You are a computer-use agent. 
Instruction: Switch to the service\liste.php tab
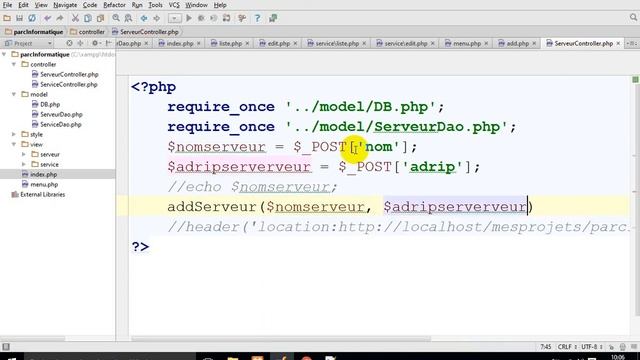click(x=337, y=43)
